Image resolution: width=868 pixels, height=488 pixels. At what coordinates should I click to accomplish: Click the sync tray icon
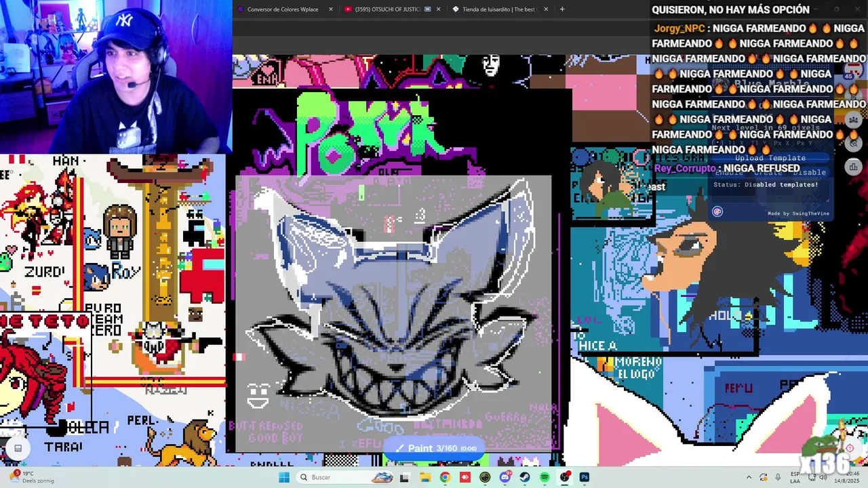click(764, 477)
